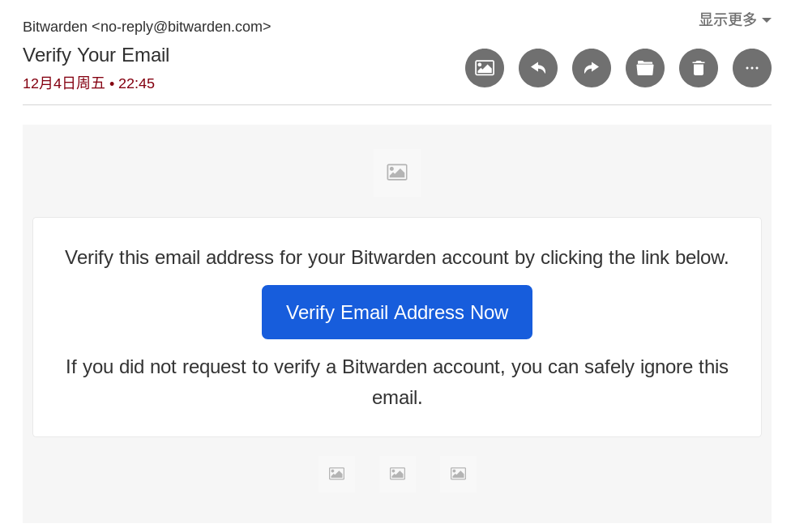
Task: Reply to the Bitwarden email
Action: tap(538, 68)
